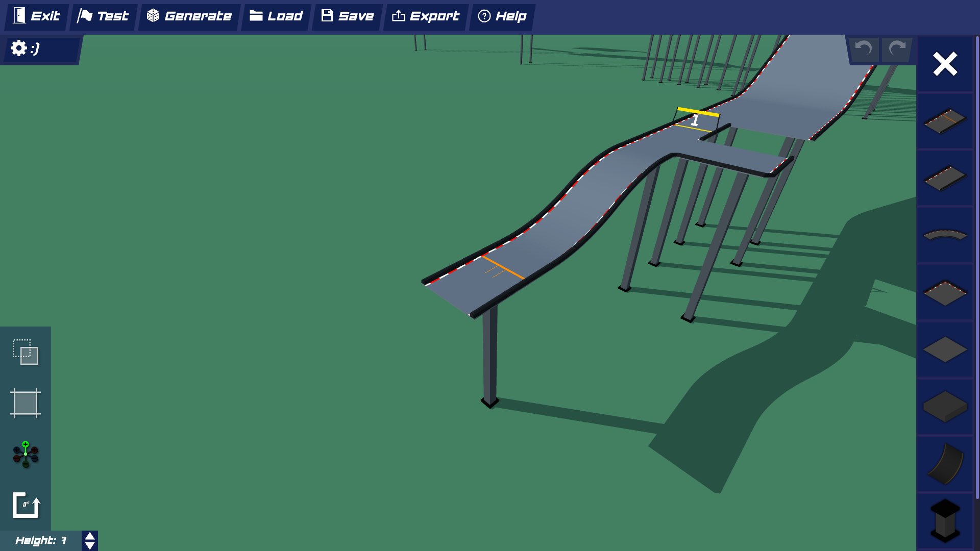Redo the last track edit
This screenshot has height=551, width=980.
(896, 49)
